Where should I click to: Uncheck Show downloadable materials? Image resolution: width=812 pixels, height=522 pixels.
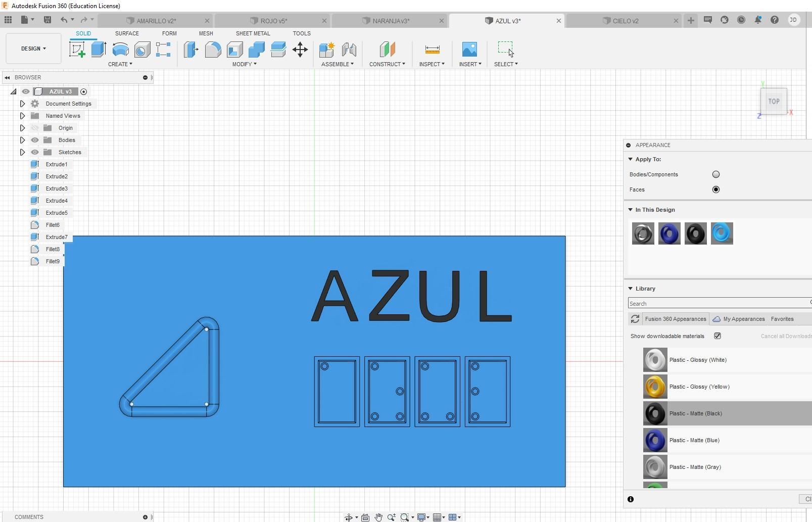718,336
